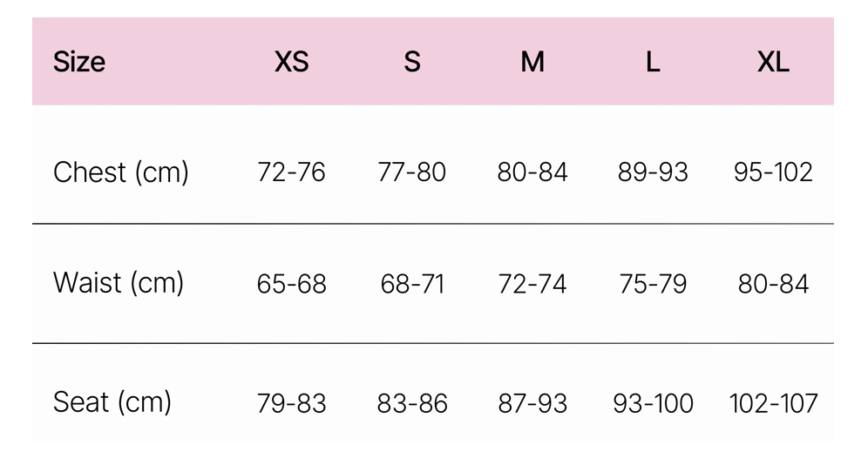
Task: Click waist value 80-84 for XL
Action: tap(773, 284)
